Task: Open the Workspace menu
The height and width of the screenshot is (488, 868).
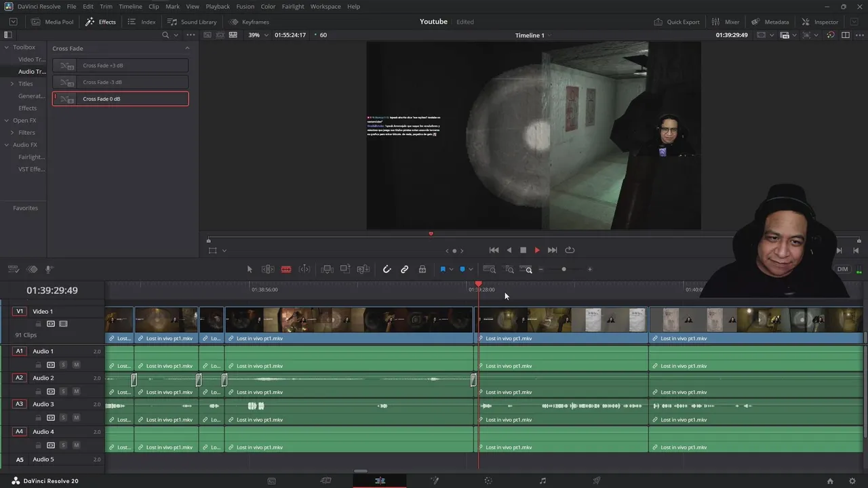Action: [325, 6]
